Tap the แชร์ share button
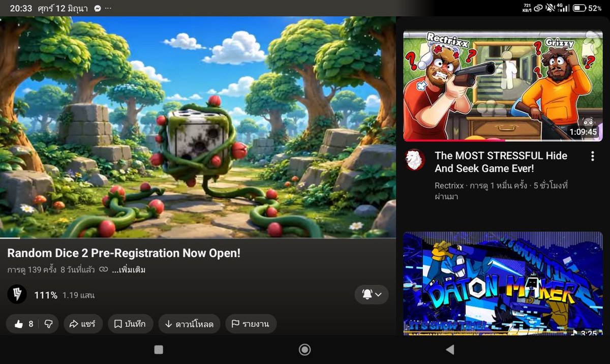 (83, 324)
